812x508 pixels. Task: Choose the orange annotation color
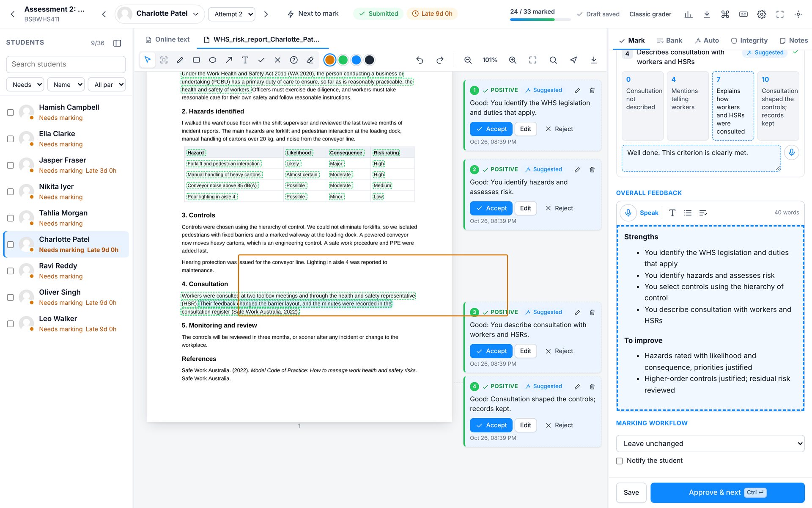pos(330,60)
